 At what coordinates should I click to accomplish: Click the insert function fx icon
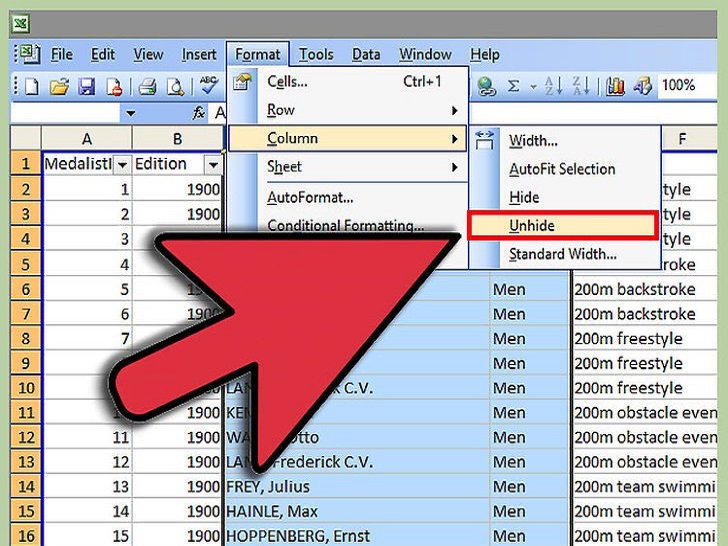click(x=199, y=112)
